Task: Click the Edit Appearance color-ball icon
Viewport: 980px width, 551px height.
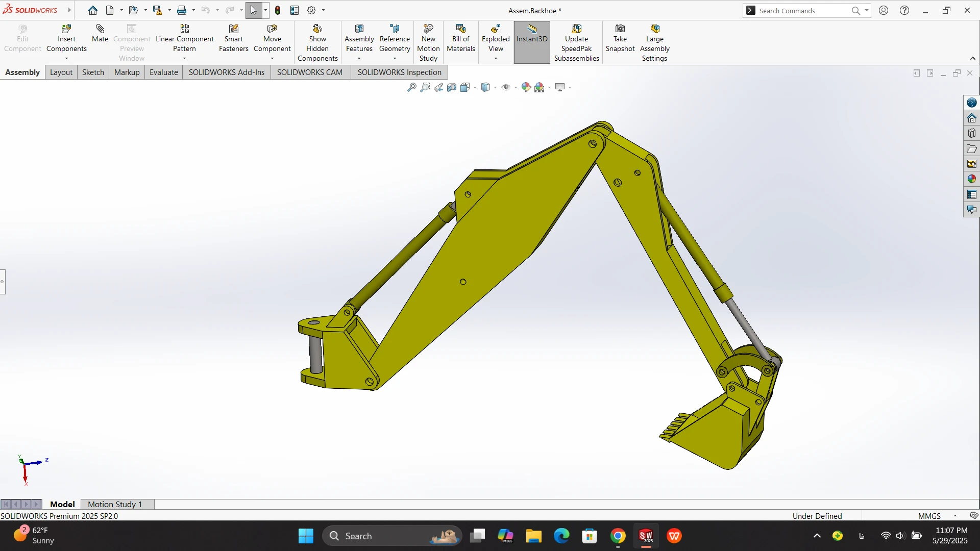Action: tap(526, 87)
